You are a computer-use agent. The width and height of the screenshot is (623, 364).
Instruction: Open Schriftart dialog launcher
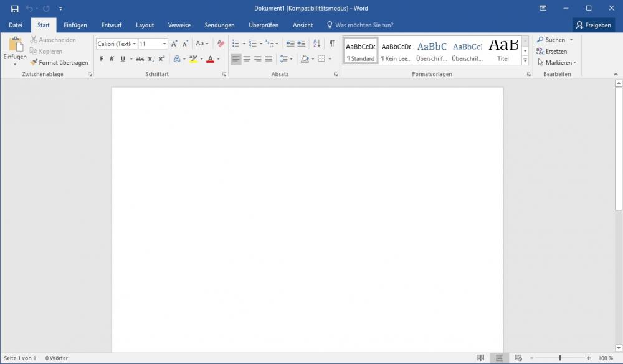(x=224, y=74)
